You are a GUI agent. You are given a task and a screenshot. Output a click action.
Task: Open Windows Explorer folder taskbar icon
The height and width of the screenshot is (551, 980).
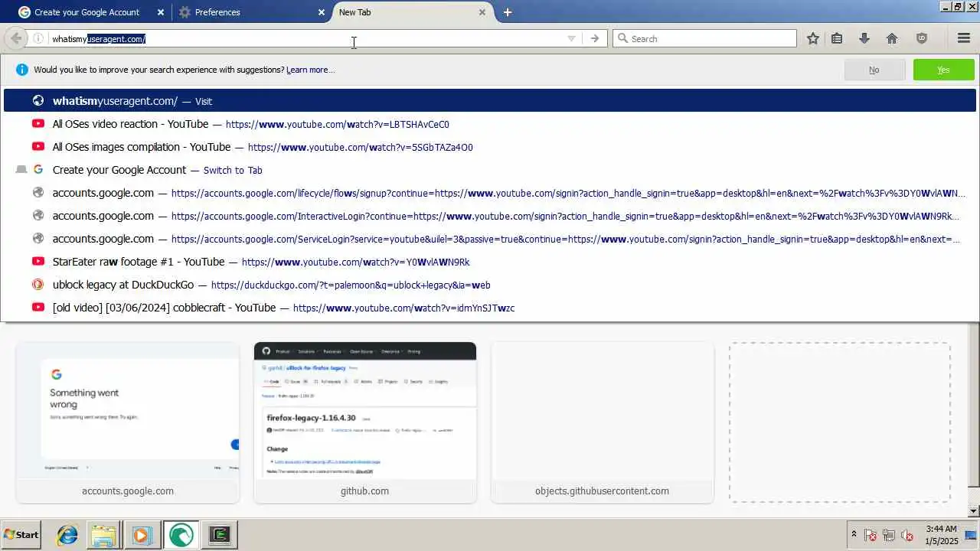(x=103, y=534)
